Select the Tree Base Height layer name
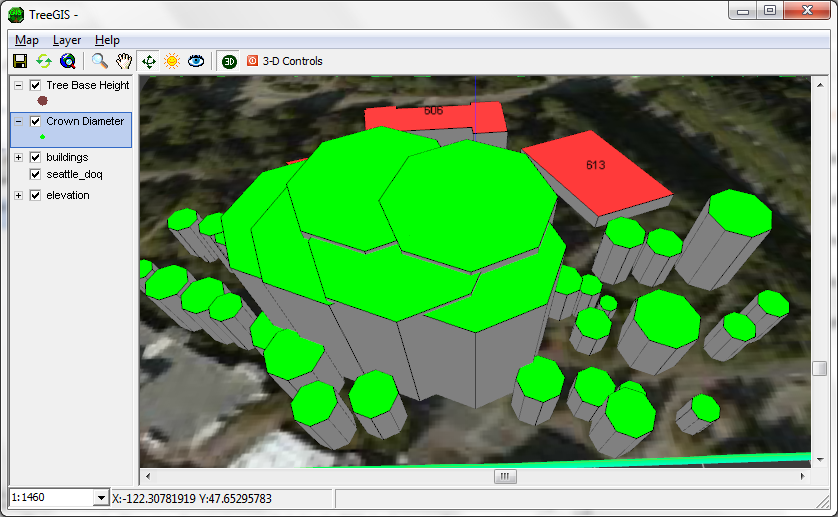Viewport: 838px width, 517px height. point(88,85)
